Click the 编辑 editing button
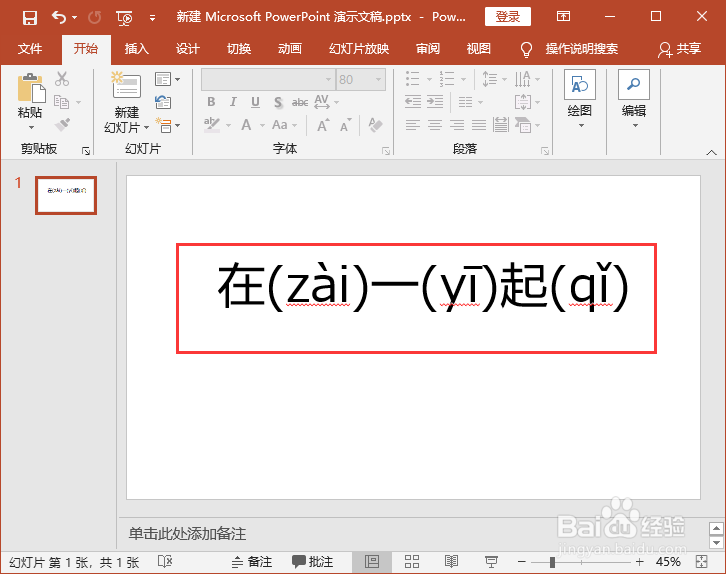726x574 pixels. tap(634, 99)
